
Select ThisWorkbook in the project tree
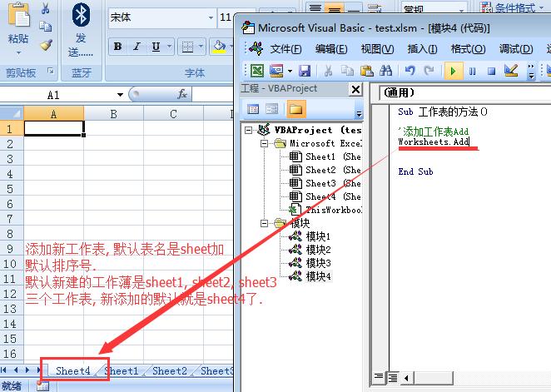point(325,210)
